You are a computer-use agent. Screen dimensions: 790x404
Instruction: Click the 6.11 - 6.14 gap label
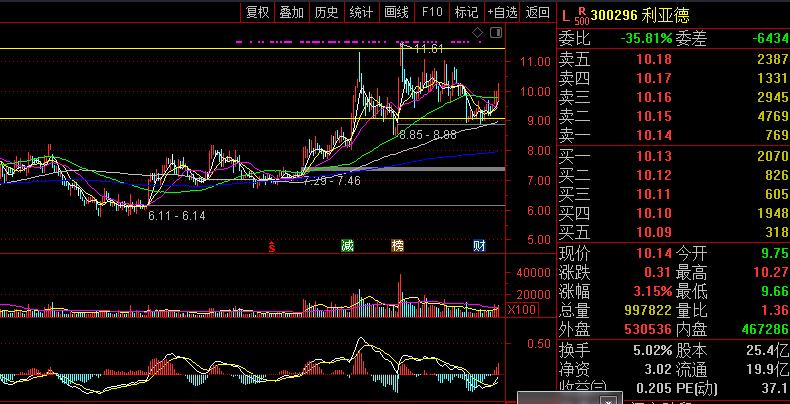point(176,216)
